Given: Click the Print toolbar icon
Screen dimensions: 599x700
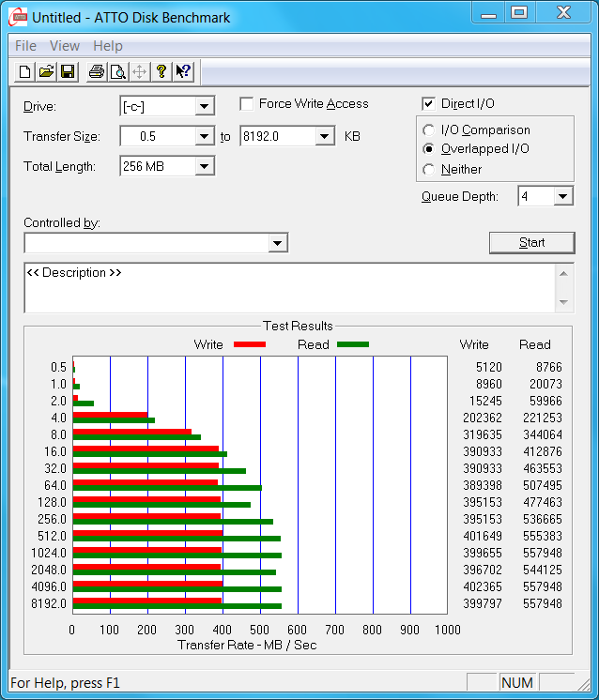Looking at the screenshot, I should 97,71.
